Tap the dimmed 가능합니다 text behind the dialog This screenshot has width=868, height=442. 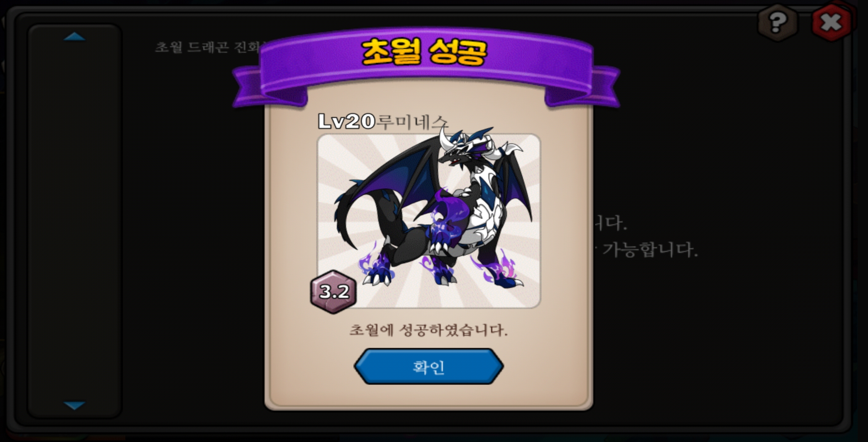[x=650, y=250]
